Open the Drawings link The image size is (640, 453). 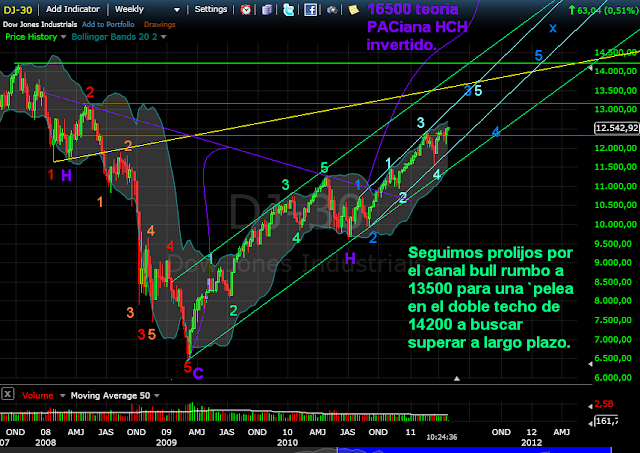[160, 24]
